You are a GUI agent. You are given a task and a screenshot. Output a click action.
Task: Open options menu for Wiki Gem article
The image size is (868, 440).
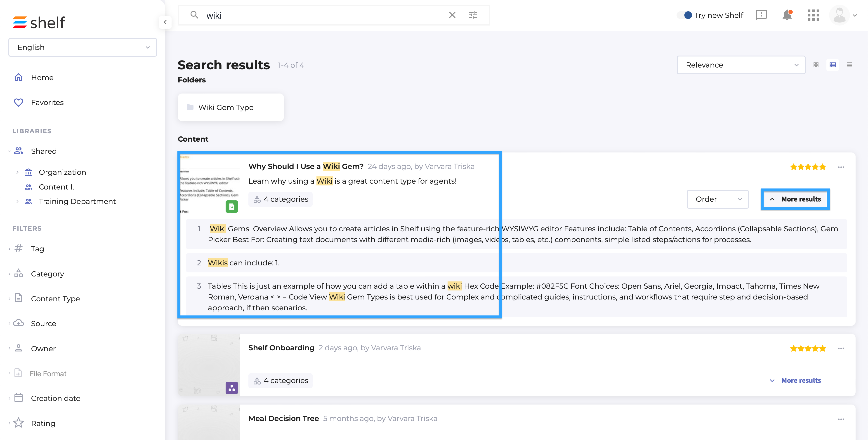841,167
